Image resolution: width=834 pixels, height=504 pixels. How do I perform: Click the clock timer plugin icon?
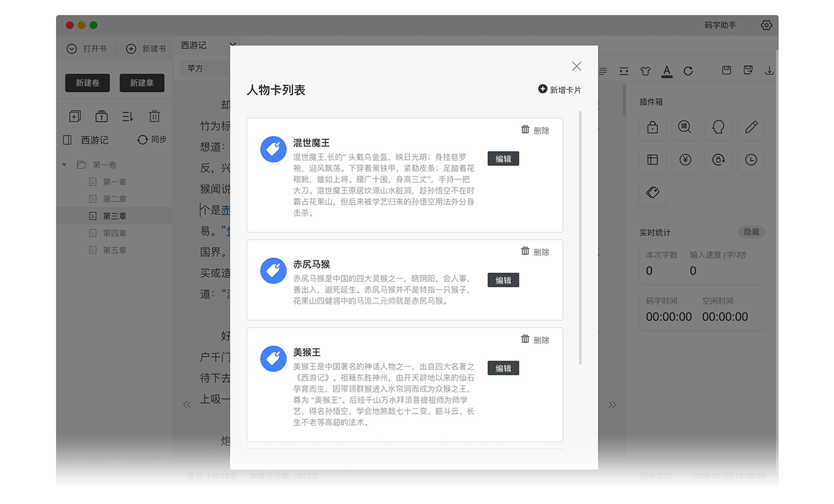point(751,160)
